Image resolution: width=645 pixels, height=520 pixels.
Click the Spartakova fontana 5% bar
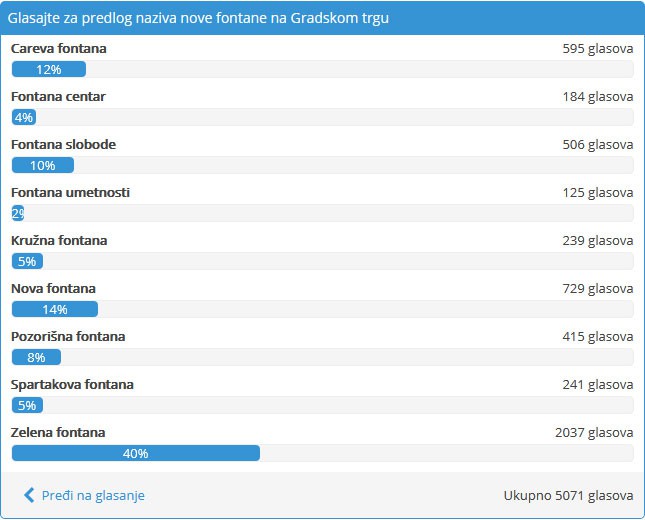tap(27, 405)
